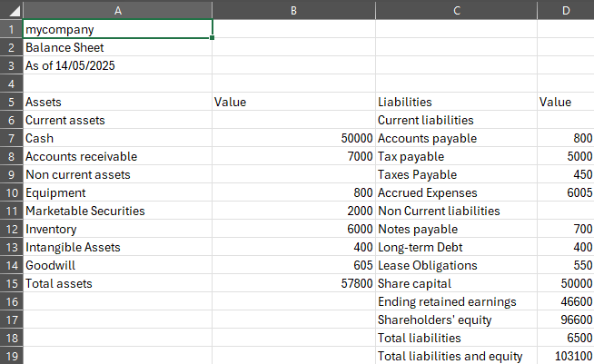The height and width of the screenshot is (364, 594).
Task: Select row 1 header
Action: pos(12,29)
